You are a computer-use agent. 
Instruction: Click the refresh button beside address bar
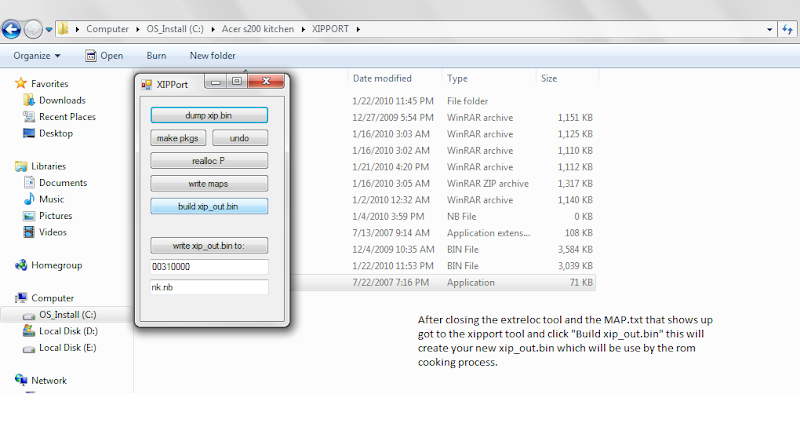787,30
